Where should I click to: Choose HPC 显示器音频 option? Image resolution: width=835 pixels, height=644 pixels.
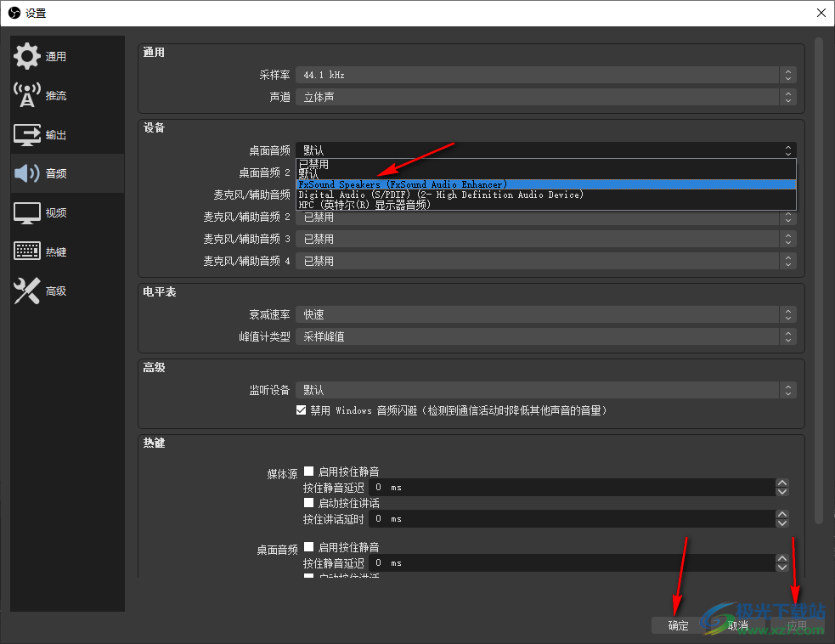546,205
